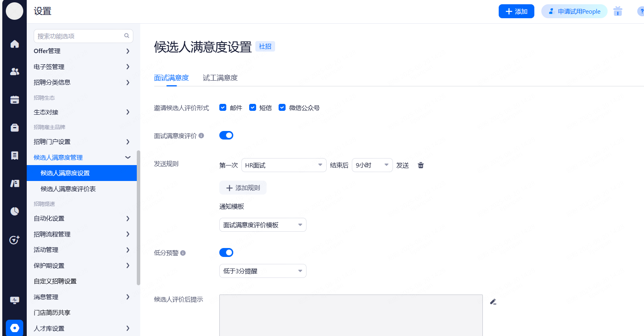Select 候选人满意度评价表 in sidebar menu
The width and height of the screenshot is (644, 336).
click(x=68, y=189)
